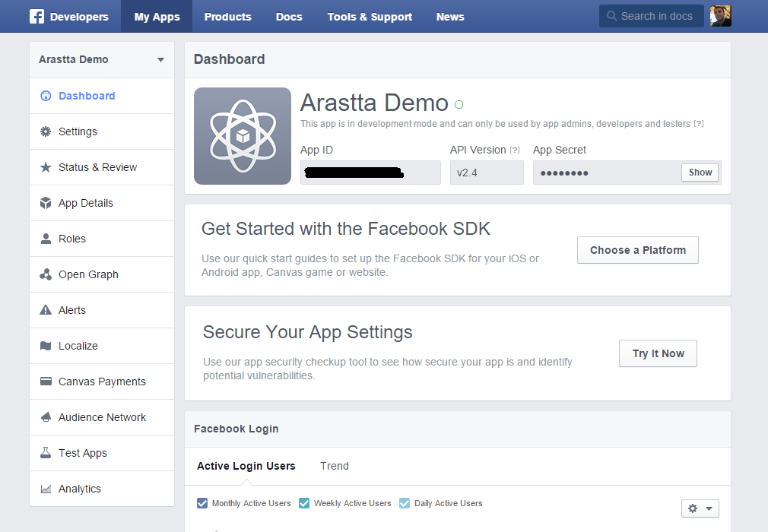Click Get Started with the Facebook SDK heading

click(x=346, y=229)
